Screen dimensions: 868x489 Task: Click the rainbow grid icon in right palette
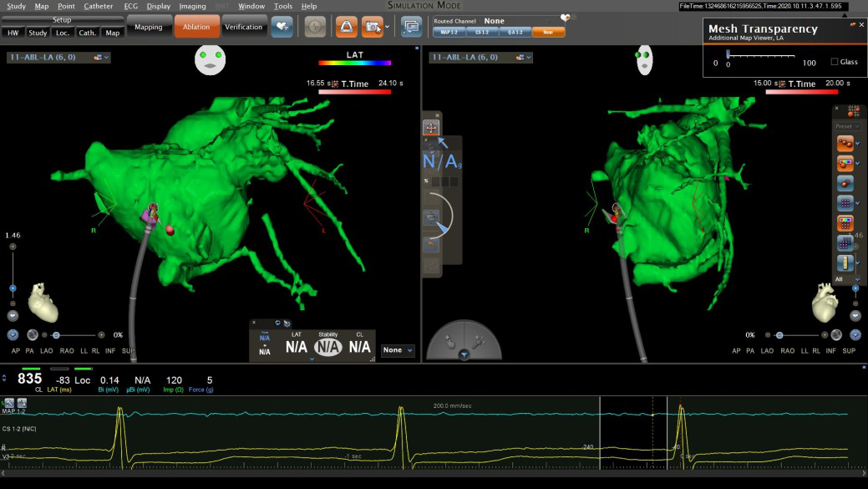click(845, 223)
